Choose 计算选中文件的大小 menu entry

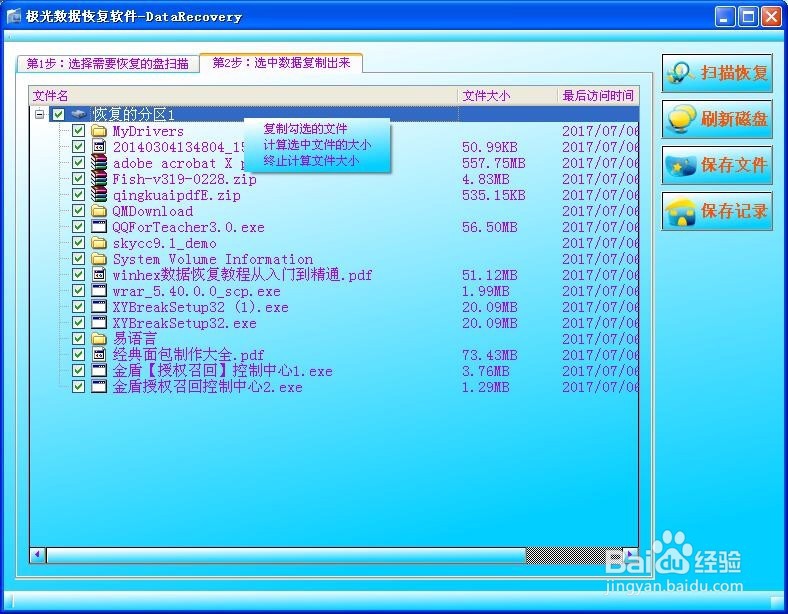tap(317, 145)
